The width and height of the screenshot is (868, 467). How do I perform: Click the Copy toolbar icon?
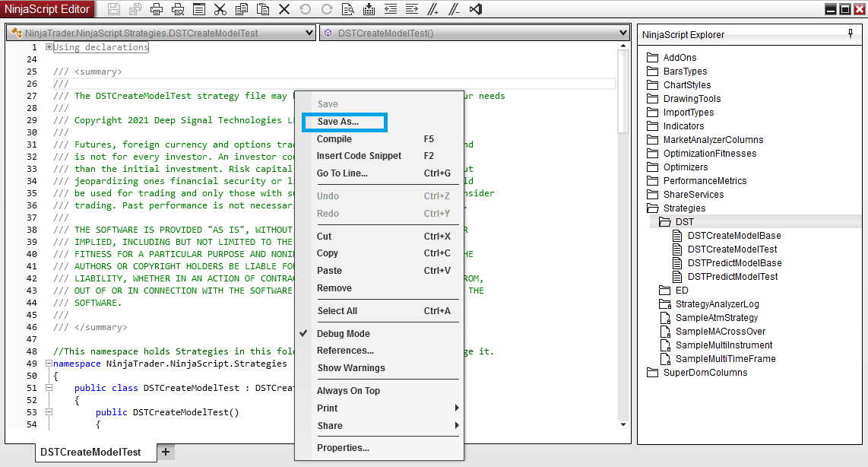[242, 9]
